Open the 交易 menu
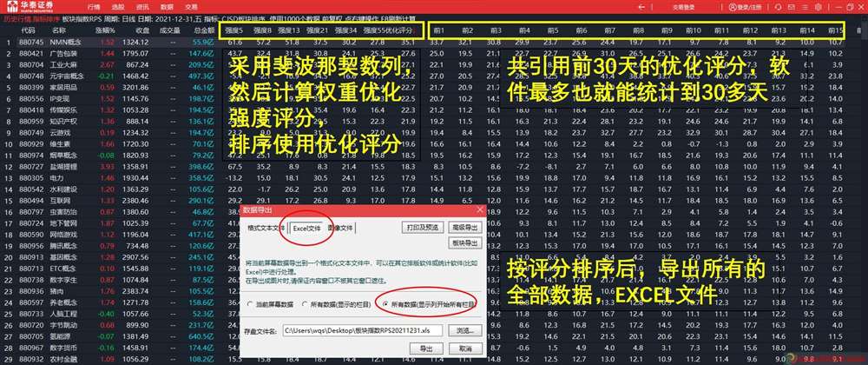 (x=190, y=7)
